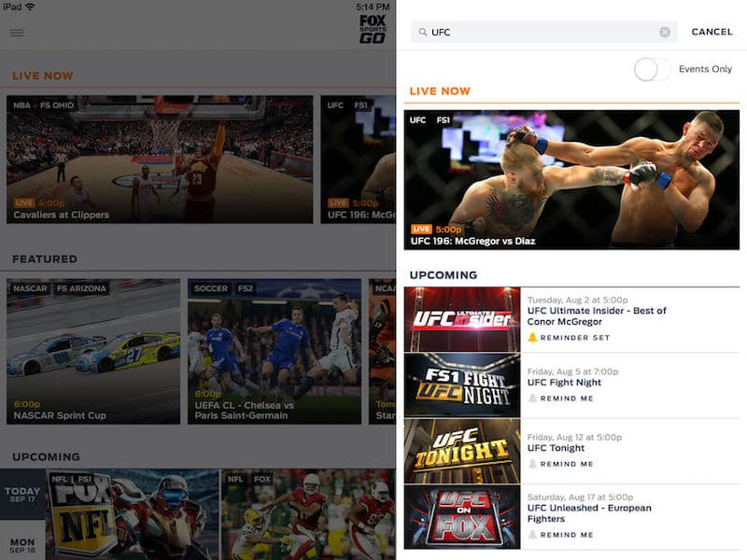Tap the search magnifier icon

[x=422, y=32]
